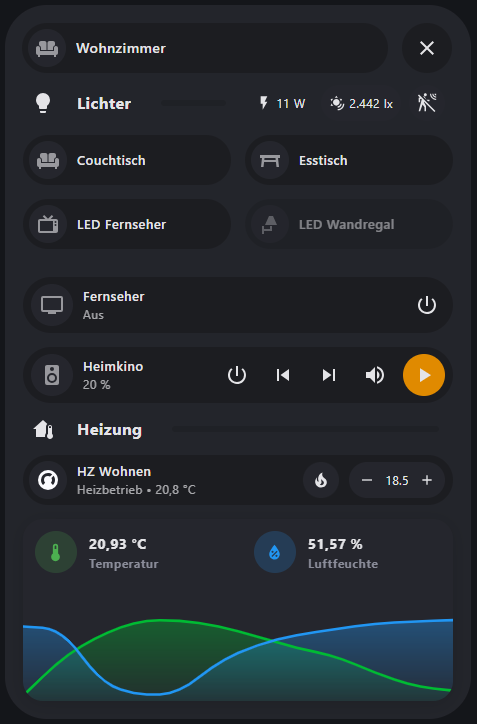
Task: Click the flame heating mode icon
Action: pyautogui.click(x=321, y=480)
